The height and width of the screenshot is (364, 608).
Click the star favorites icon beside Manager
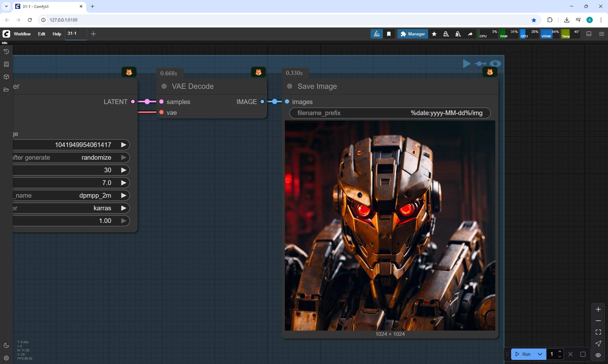[434, 34]
